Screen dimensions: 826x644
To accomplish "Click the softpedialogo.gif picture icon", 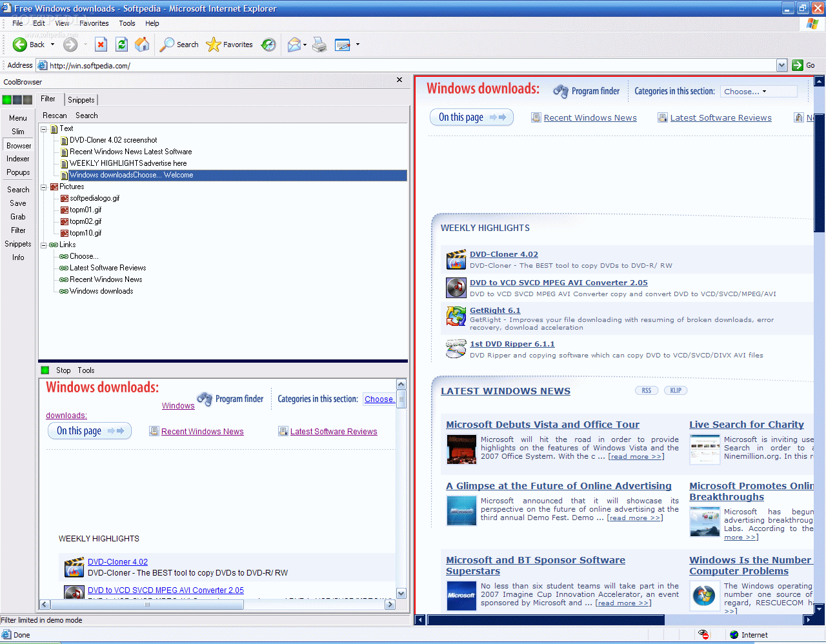I will tap(64, 198).
